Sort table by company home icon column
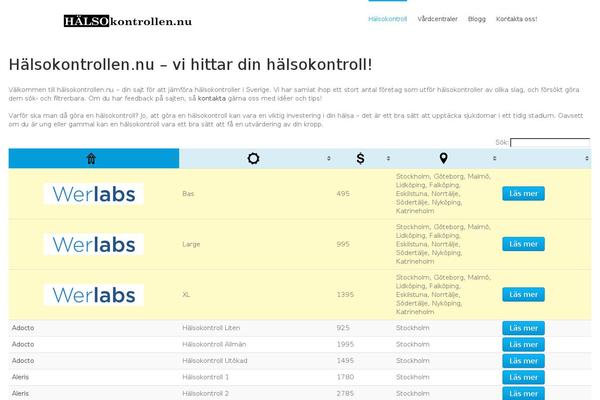Image resolution: width=600 pixels, height=400 pixels. 91,158
